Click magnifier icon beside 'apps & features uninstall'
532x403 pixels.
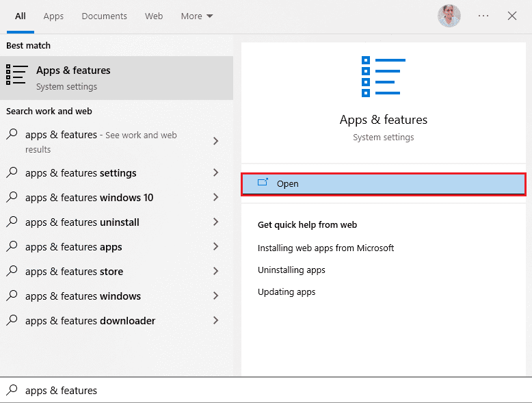(12, 222)
